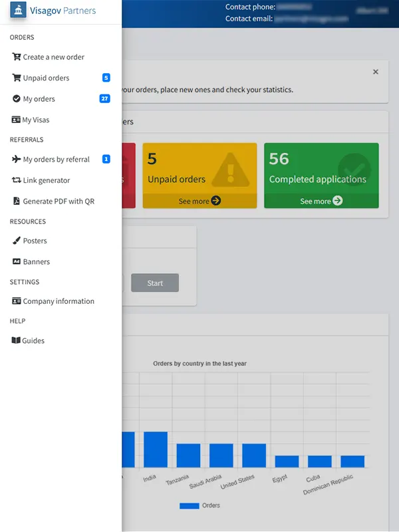399x532 pixels.
Task: Click the book icon beside Guides
Action: click(17, 340)
